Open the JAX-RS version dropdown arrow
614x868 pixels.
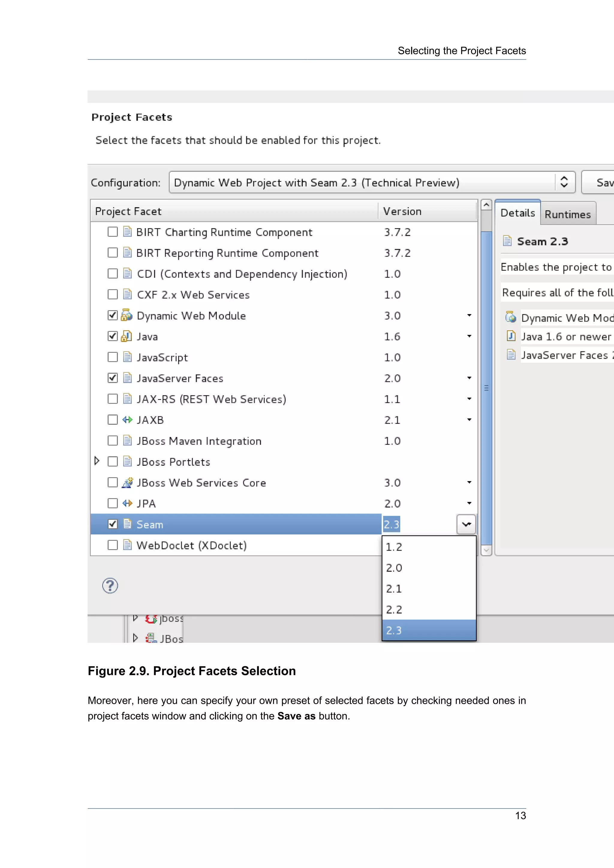(x=469, y=398)
